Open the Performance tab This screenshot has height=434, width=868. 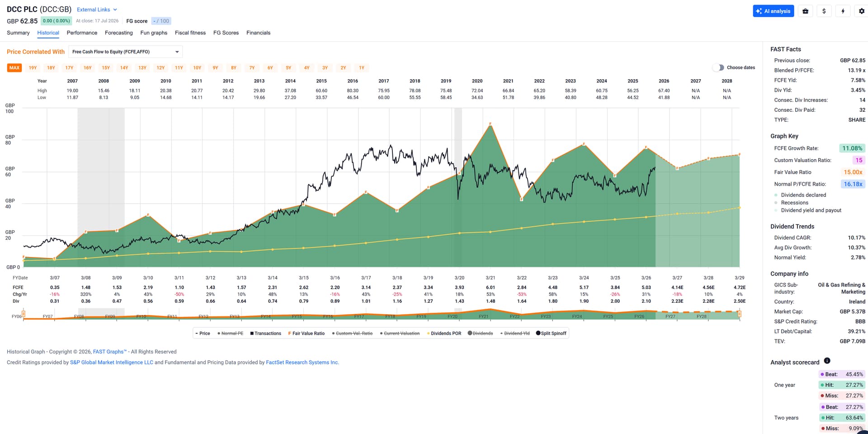[82, 33]
